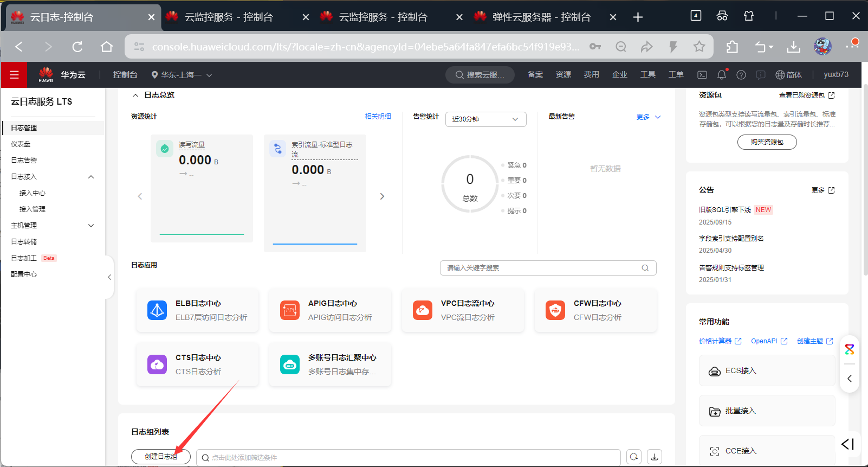Open the colorful assistant floating icon
Image resolution: width=868 pixels, height=467 pixels.
(850, 350)
